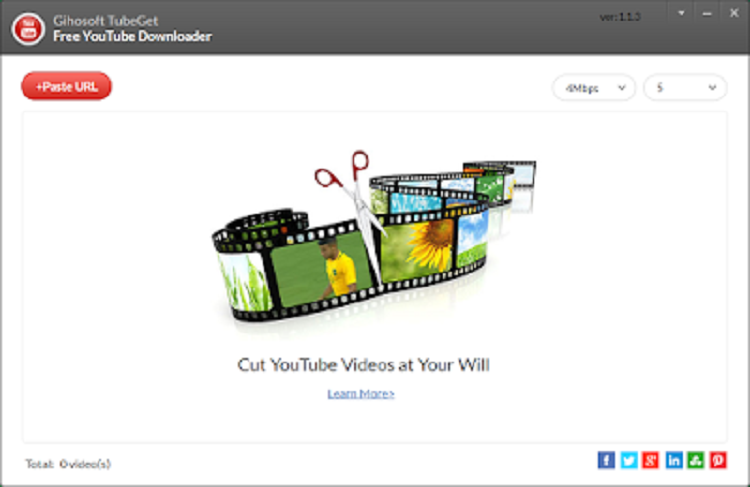Click the Cut YouTube Videos headline

(363, 364)
